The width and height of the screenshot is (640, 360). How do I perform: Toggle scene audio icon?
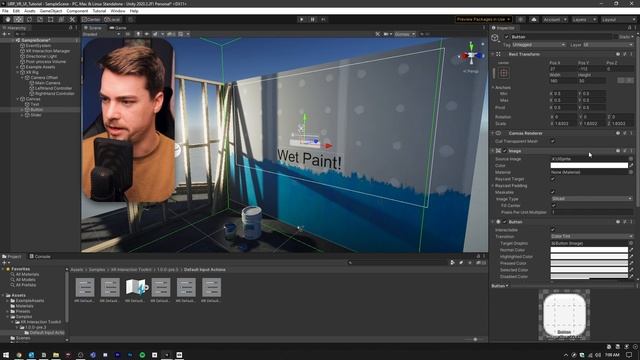147,34
